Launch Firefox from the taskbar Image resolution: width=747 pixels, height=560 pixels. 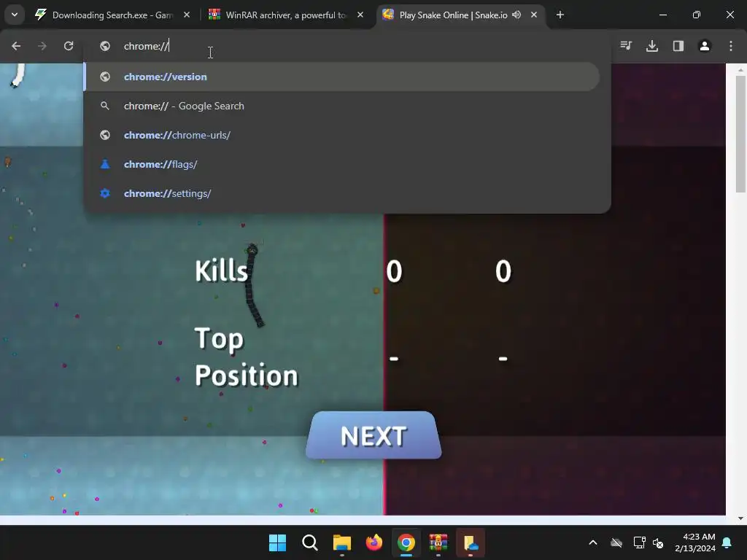coord(374,542)
